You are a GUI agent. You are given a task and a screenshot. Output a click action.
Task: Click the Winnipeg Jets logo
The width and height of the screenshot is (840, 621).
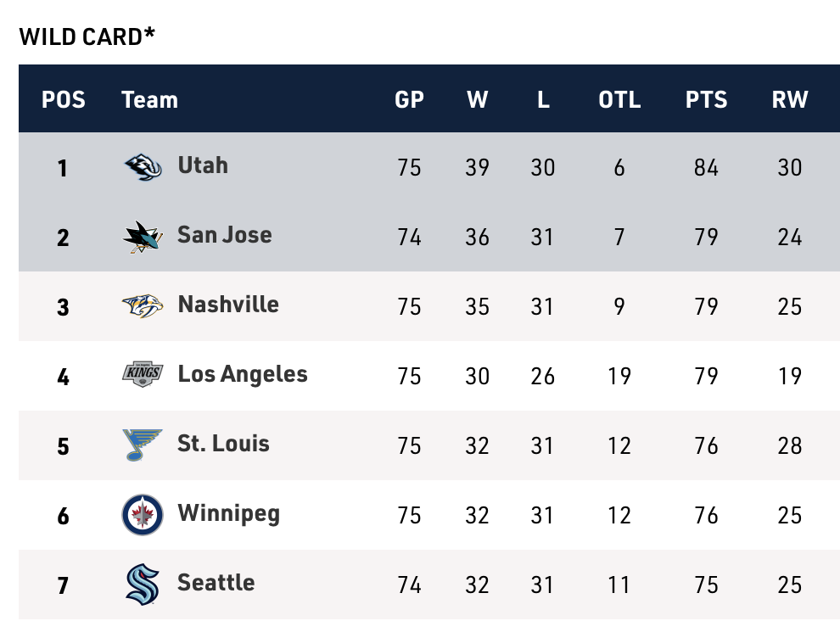point(142,514)
